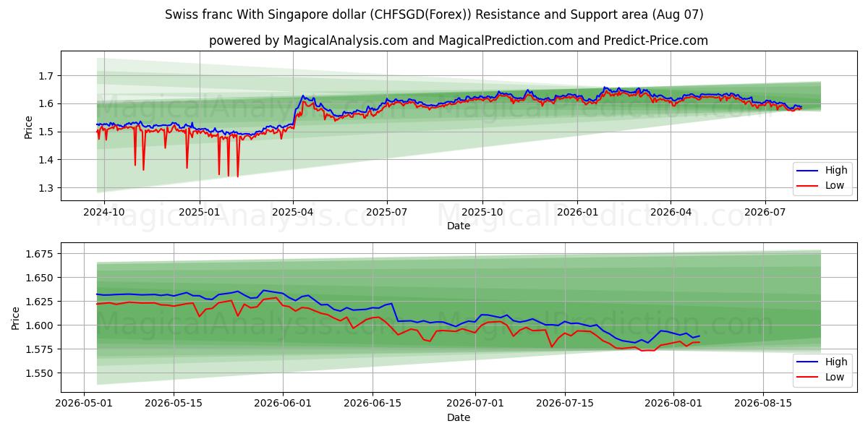Screen dimensions: 868x434
Task: Click the 2025-01 date tick label
Action: pos(199,213)
